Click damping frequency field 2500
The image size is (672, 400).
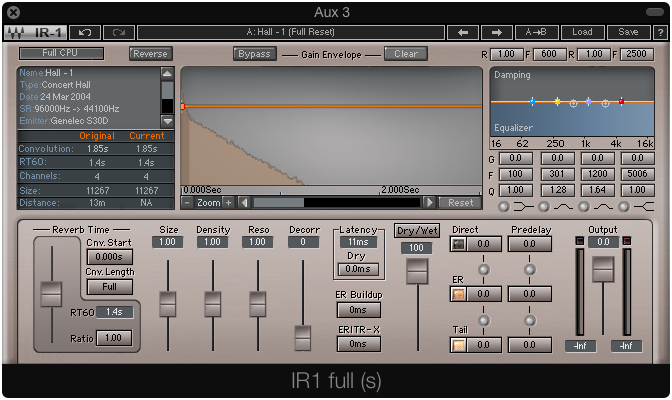[x=636, y=54]
